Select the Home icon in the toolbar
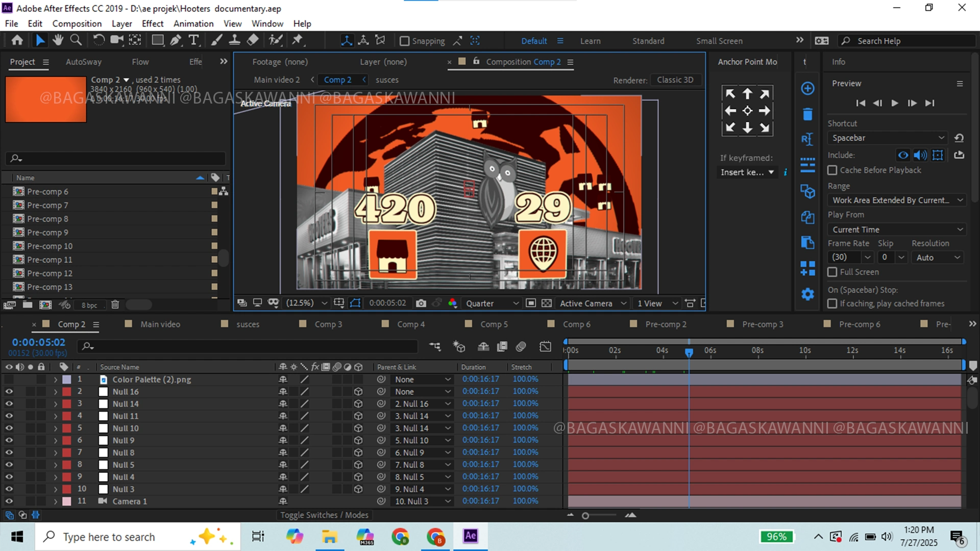The image size is (980, 551). (17, 40)
